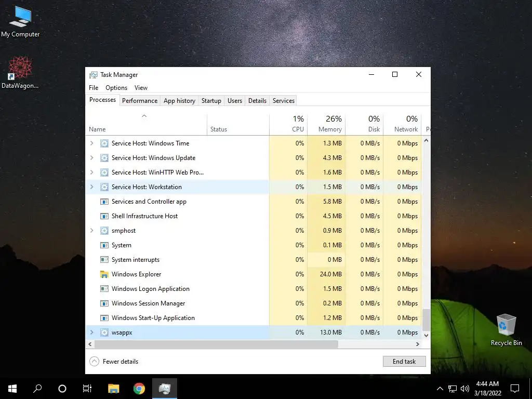Launch Google Chrome from taskbar
The image size is (532, 399).
pos(139,389)
